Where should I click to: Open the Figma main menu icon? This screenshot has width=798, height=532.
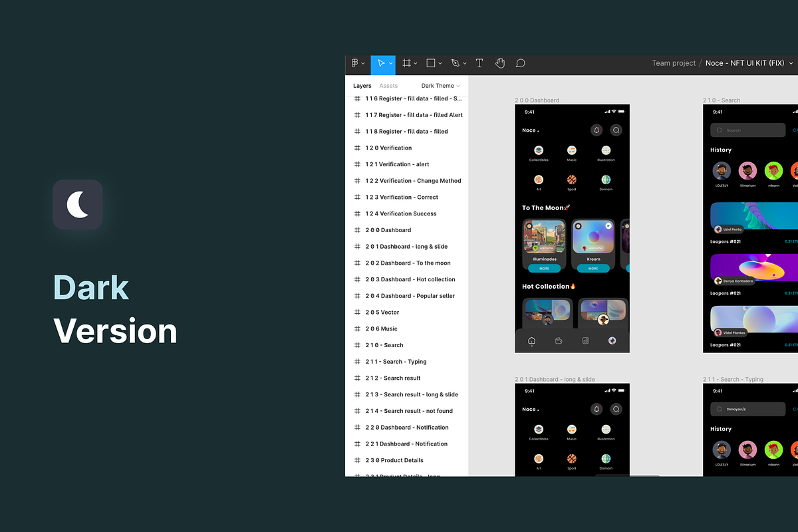pos(355,63)
